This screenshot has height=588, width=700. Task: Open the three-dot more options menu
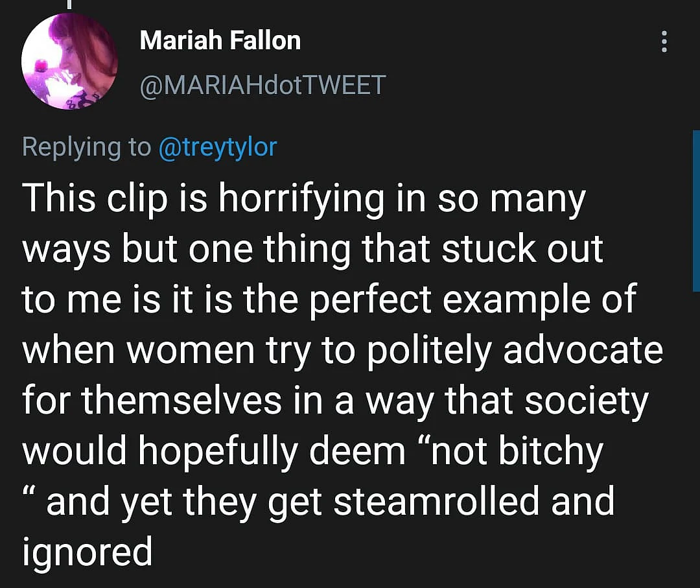[664, 41]
